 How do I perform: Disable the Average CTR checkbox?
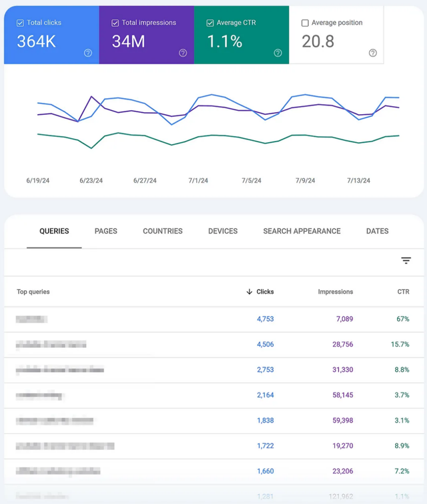(x=210, y=23)
